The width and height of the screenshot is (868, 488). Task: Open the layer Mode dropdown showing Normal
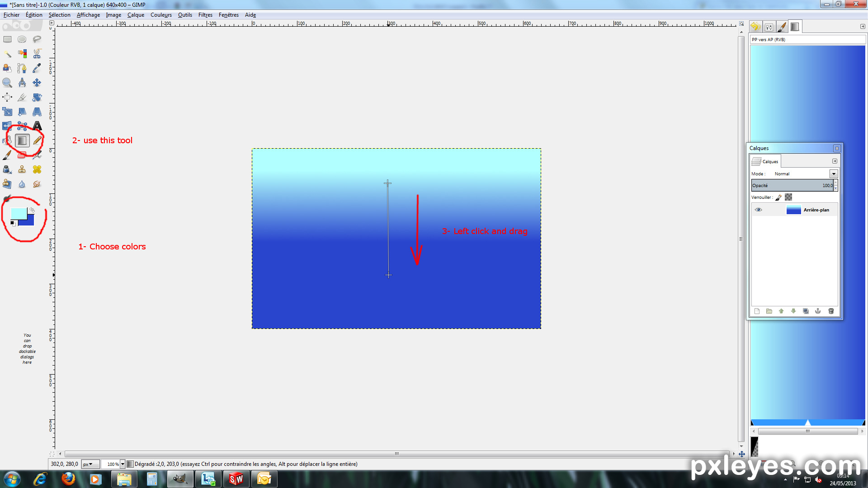[x=834, y=174]
